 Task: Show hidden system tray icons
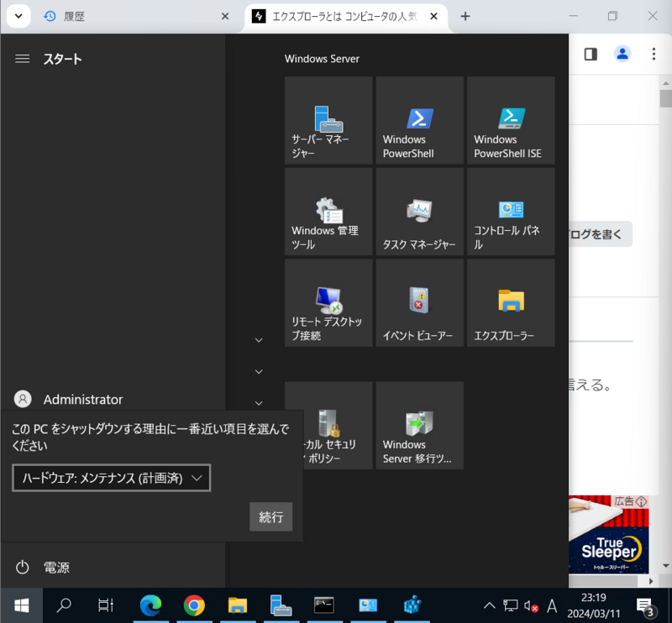(x=490, y=605)
